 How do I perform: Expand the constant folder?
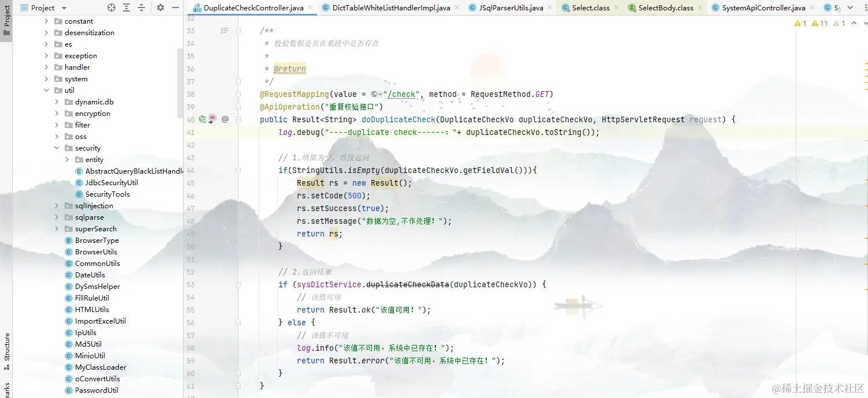coord(46,21)
